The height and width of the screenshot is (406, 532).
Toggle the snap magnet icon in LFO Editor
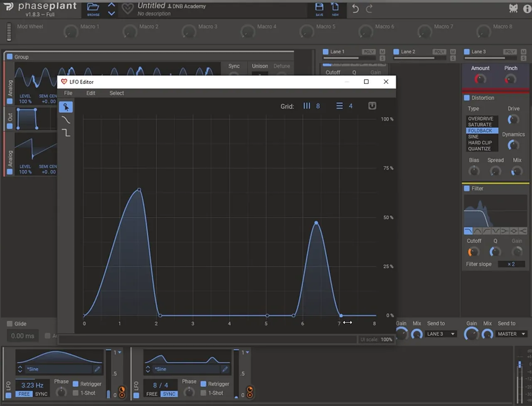[x=372, y=106]
